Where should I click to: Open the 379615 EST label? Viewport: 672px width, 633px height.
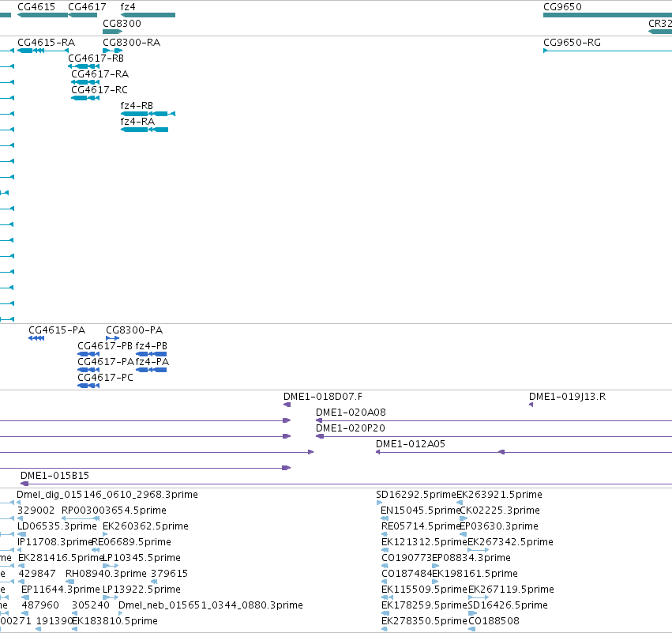click(169, 574)
